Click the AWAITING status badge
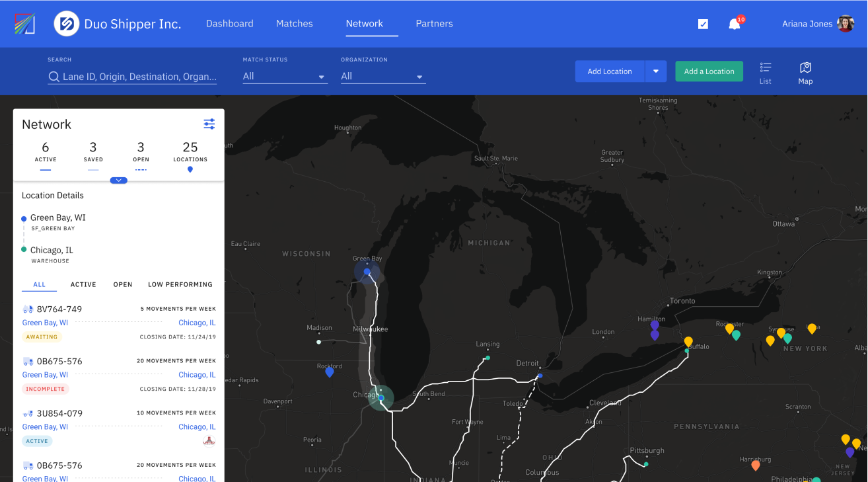Screen dimensions: 868x482 point(42,337)
